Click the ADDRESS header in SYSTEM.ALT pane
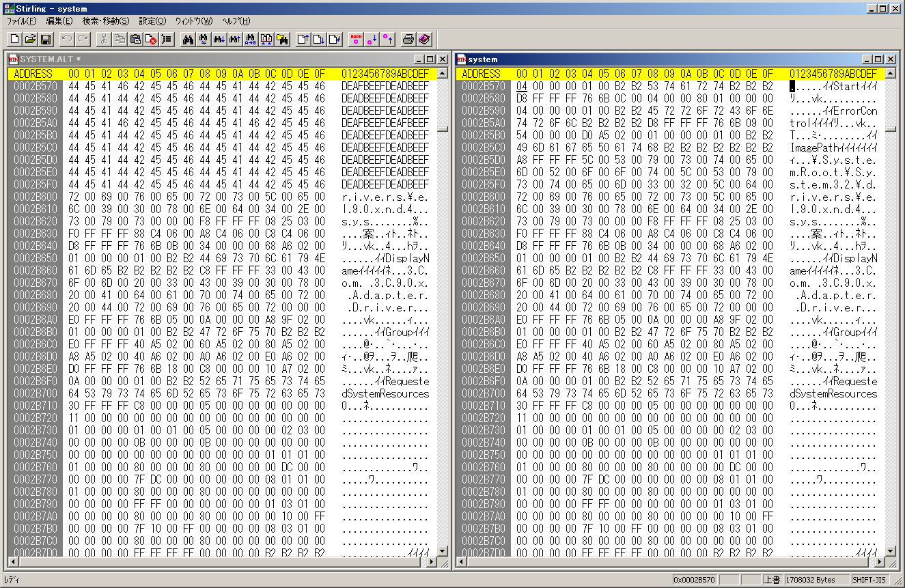 click(33, 74)
